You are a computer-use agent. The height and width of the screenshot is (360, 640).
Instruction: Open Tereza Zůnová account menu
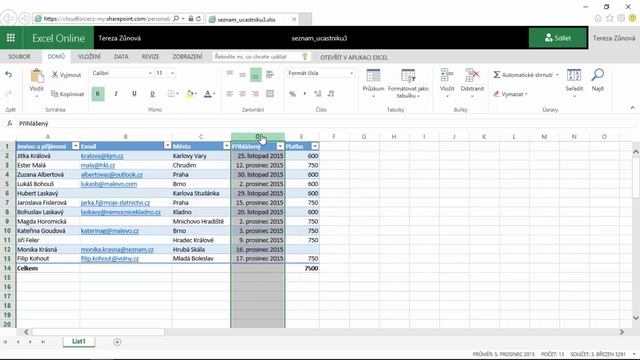(614, 38)
